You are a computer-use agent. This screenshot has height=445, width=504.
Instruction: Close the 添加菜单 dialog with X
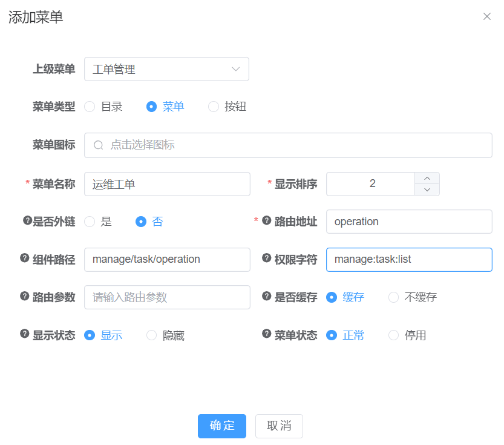(x=487, y=17)
